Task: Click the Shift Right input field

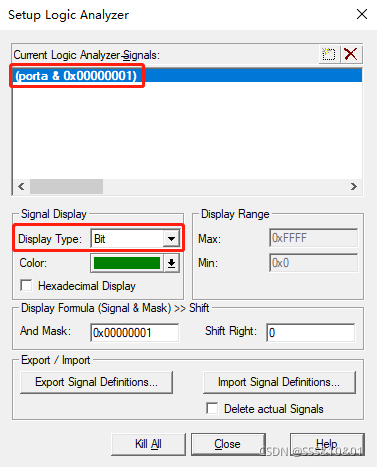Action: tap(311, 332)
